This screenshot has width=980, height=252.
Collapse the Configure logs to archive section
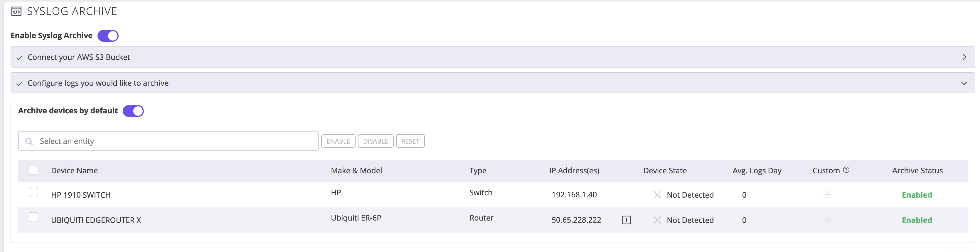point(964,83)
